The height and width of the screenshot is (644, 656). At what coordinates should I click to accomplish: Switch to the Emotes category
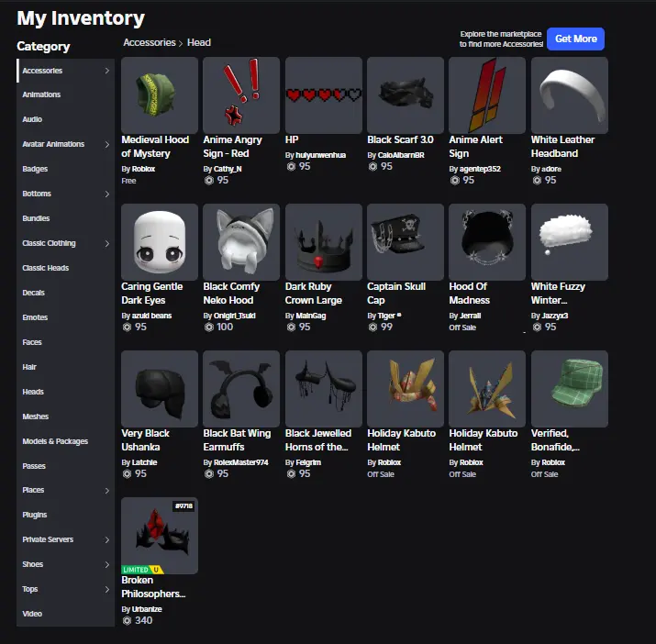[x=36, y=317]
